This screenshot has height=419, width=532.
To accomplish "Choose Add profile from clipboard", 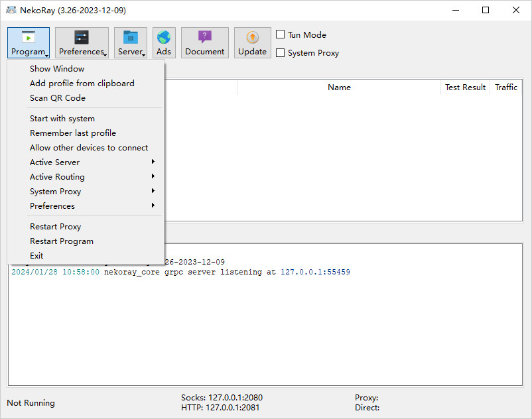I will coord(86,84).
